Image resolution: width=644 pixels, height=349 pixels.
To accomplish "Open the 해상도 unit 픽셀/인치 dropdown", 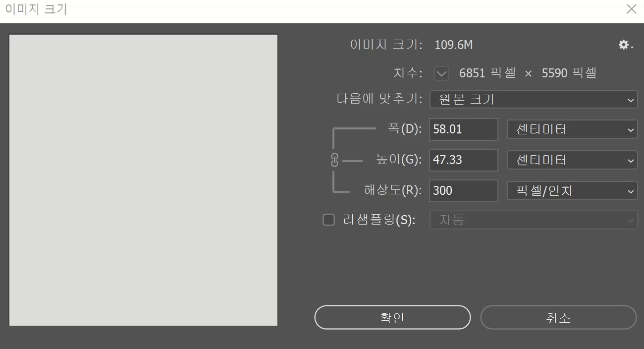I will 572,191.
